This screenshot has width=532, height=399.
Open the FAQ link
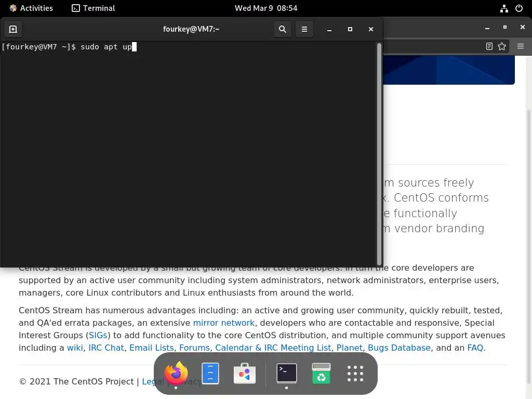tap(475, 348)
